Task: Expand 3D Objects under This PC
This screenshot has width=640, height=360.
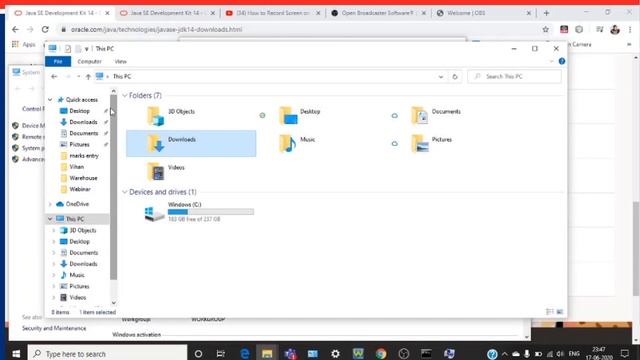Action: pyautogui.click(x=53, y=230)
